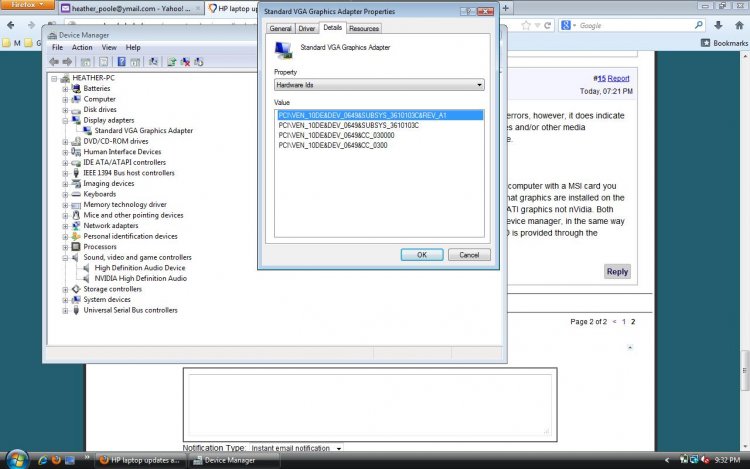Expand the Network adapters tree node
Image resolution: width=750 pixels, height=469 pixels.
click(66, 226)
